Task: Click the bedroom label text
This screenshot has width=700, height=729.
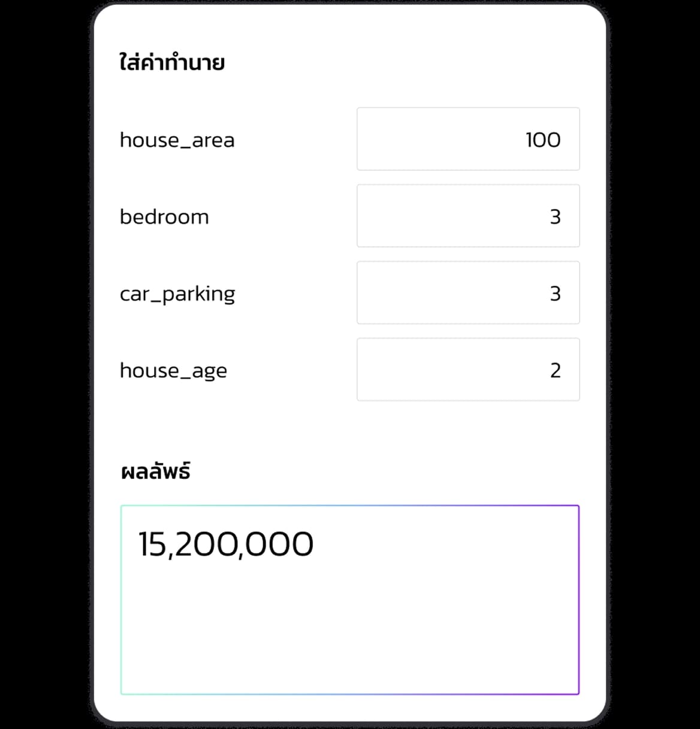Action: (164, 216)
